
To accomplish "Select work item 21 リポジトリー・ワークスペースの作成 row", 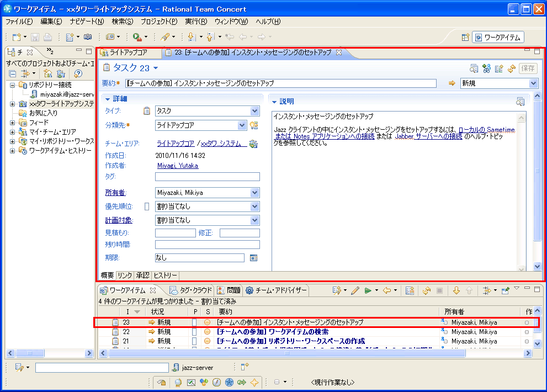I will click(315, 341).
